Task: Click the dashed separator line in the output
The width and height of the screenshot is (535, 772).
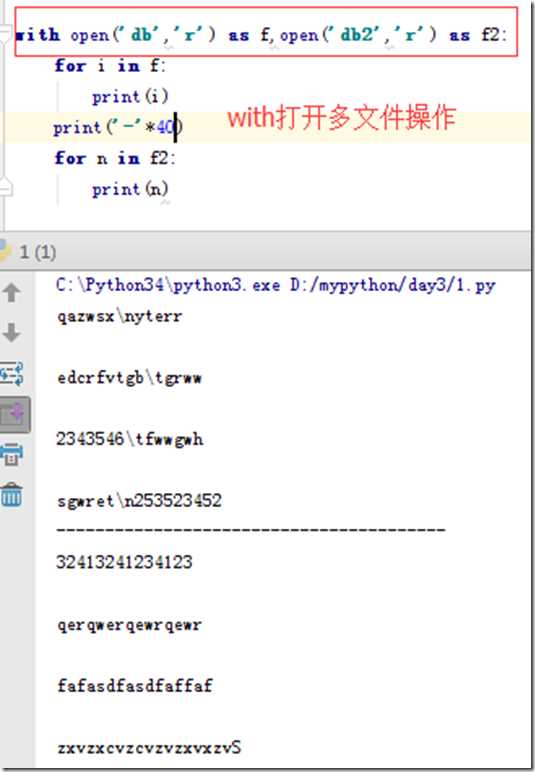Action: coord(251,530)
